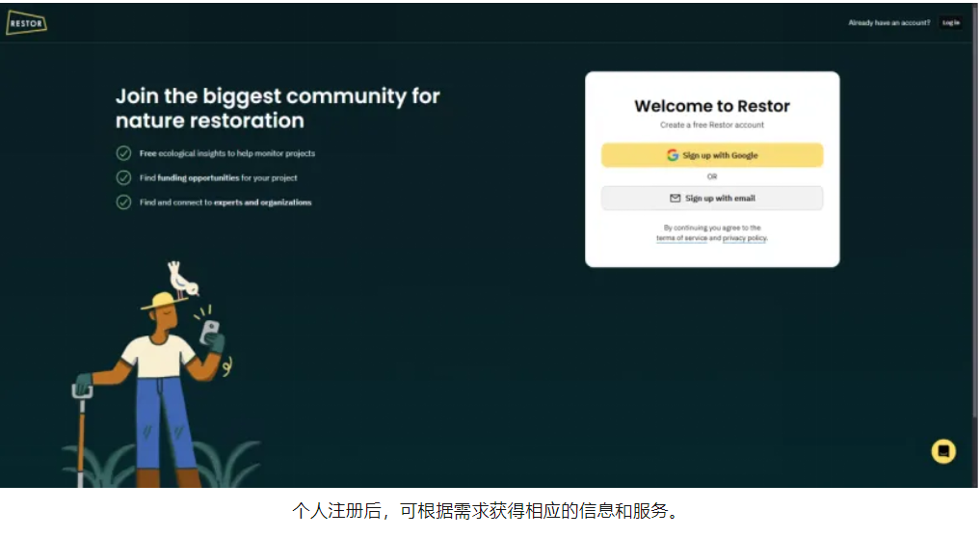Open the terms of service link
Image resolution: width=980 pixels, height=538 pixels.
682,238
